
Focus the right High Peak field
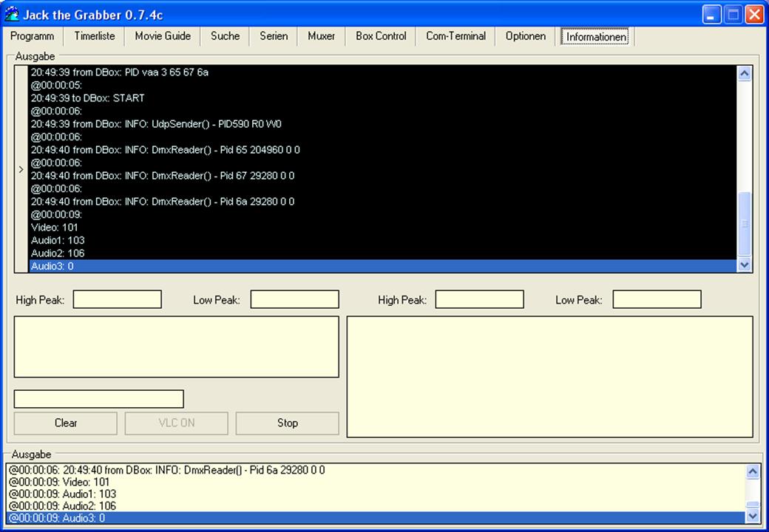480,299
